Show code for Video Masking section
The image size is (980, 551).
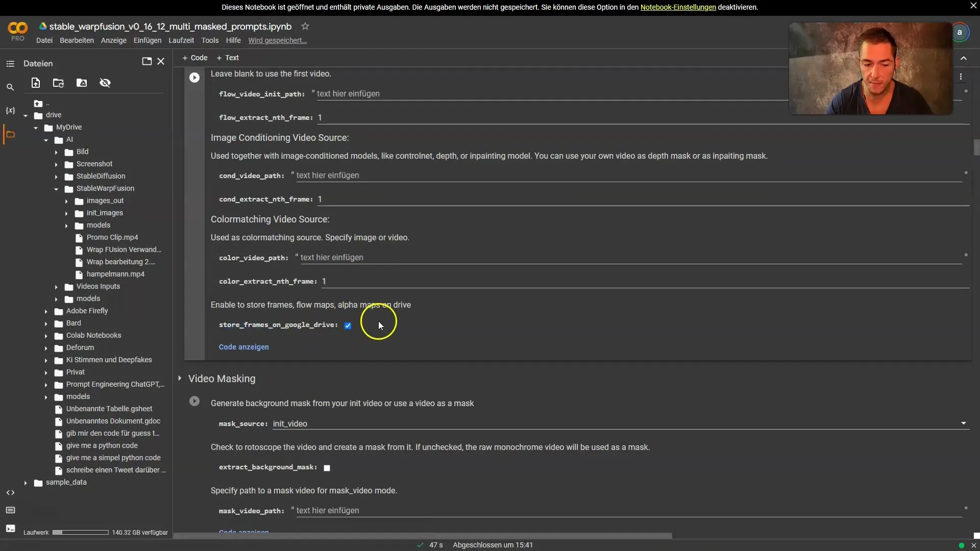(243, 532)
